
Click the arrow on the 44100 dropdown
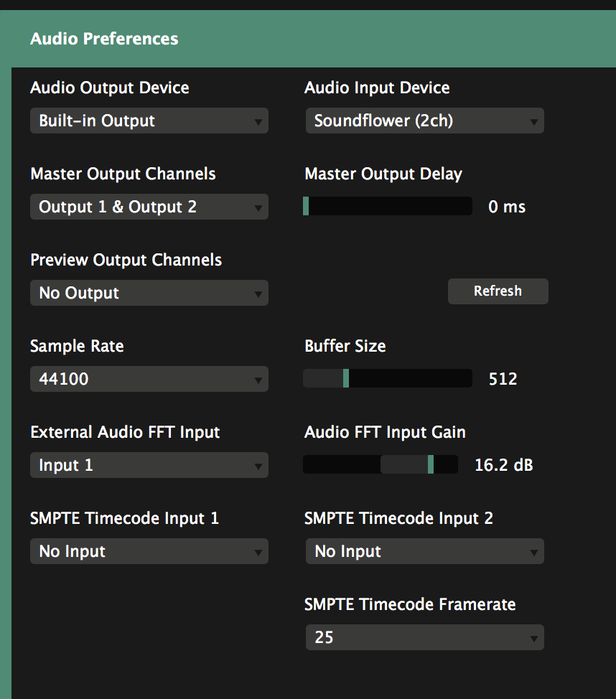pyautogui.click(x=258, y=380)
